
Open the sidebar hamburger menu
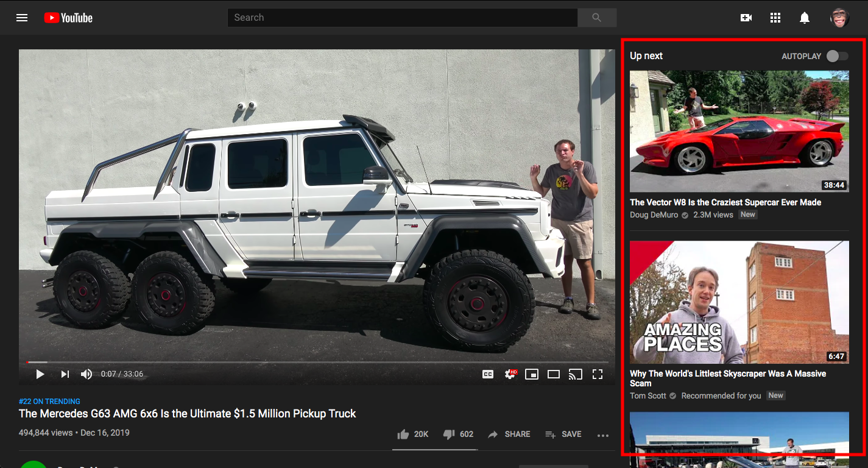pos(21,17)
